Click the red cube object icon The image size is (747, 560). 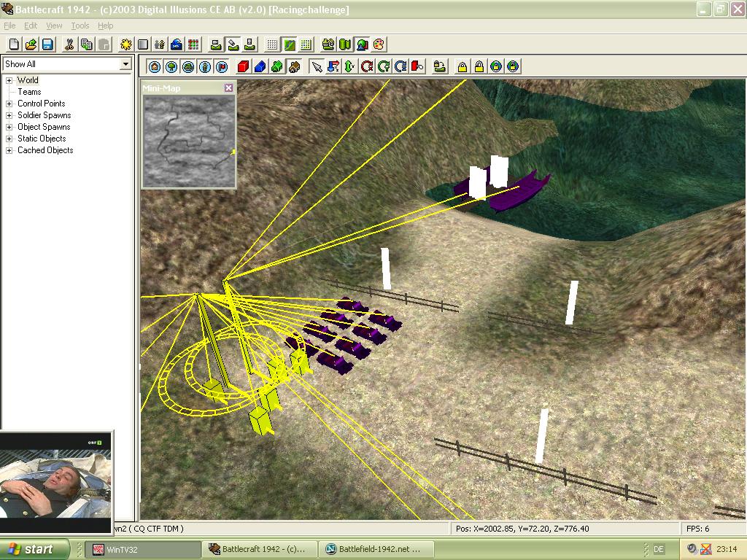tap(243, 66)
